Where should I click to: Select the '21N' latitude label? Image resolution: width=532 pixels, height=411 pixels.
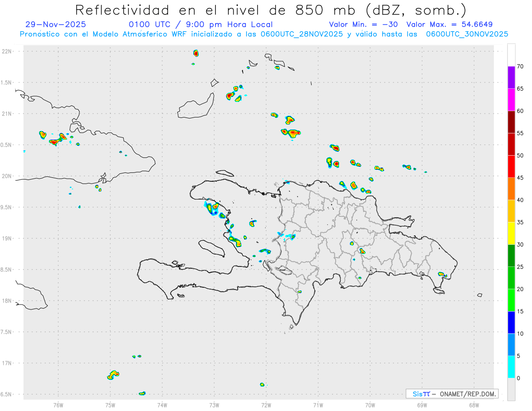point(7,114)
